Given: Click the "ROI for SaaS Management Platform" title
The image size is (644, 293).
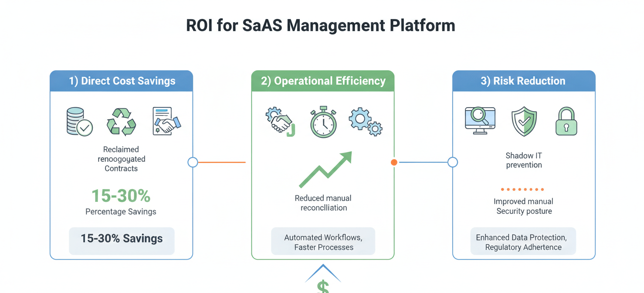Looking at the screenshot, I should tap(321, 25).
